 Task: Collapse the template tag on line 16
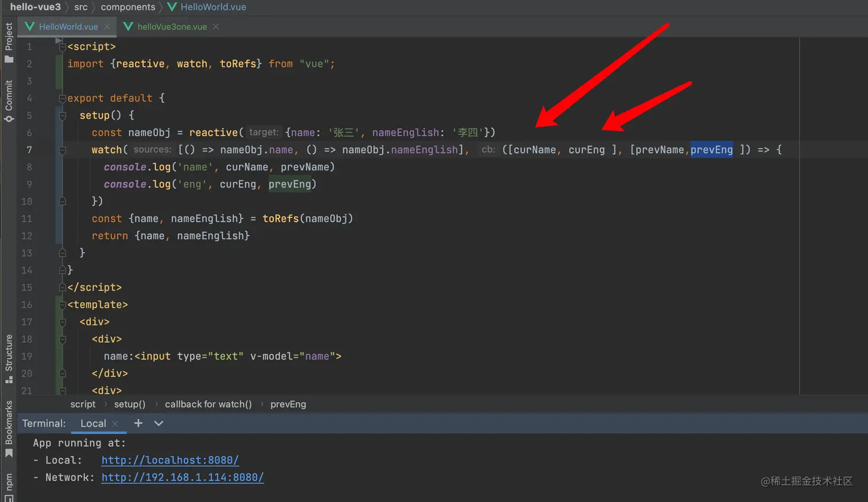[x=63, y=305]
